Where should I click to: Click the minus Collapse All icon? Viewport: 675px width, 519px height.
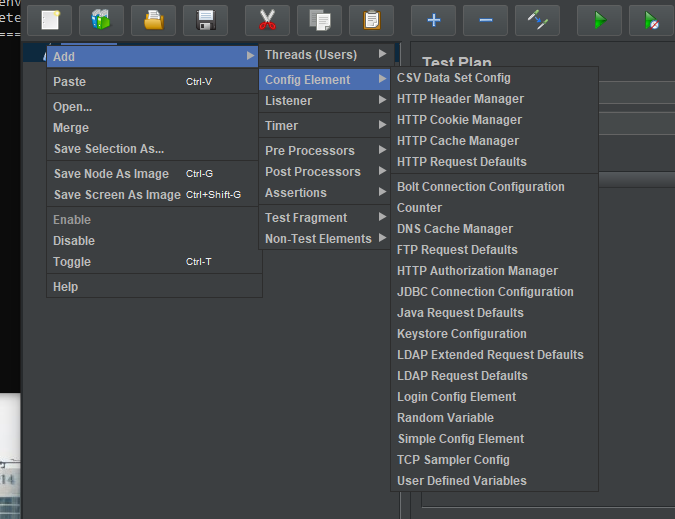(485, 20)
